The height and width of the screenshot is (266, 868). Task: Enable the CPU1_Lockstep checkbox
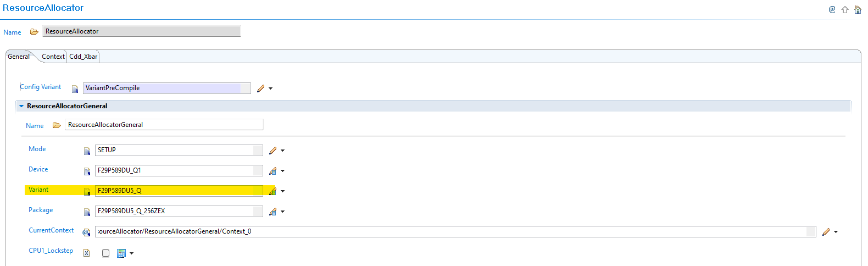click(105, 253)
